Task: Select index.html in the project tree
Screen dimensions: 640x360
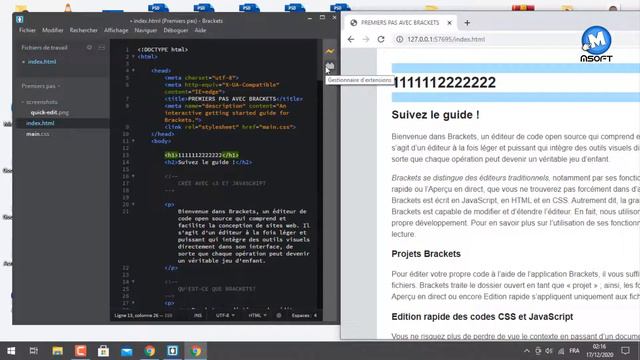Action: click(x=40, y=123)
